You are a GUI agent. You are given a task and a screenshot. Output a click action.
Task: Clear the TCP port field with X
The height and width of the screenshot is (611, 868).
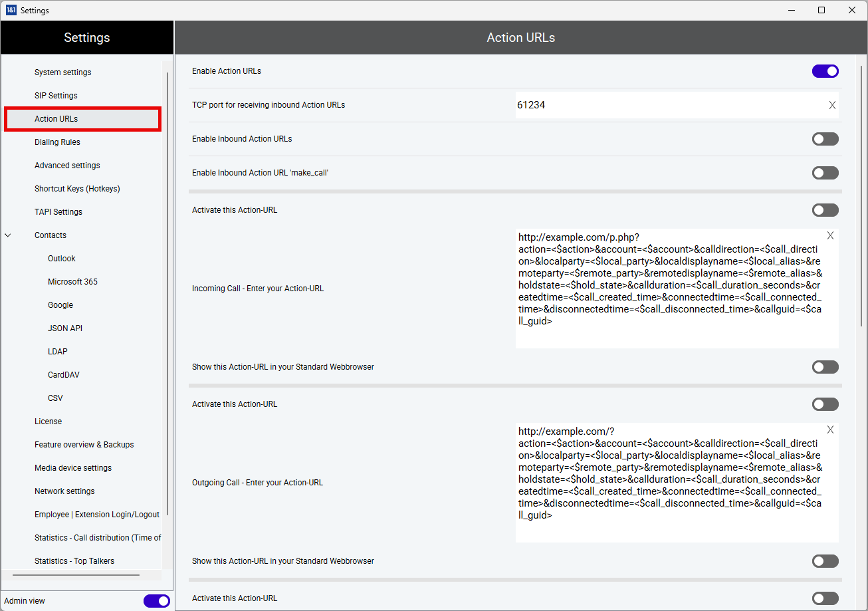832,105
